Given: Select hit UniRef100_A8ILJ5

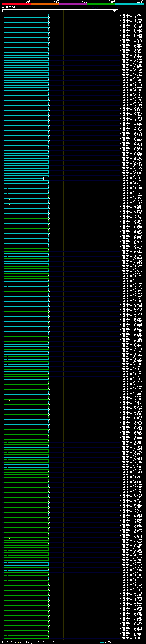Looking at the screenshot, I should point(131,191).
